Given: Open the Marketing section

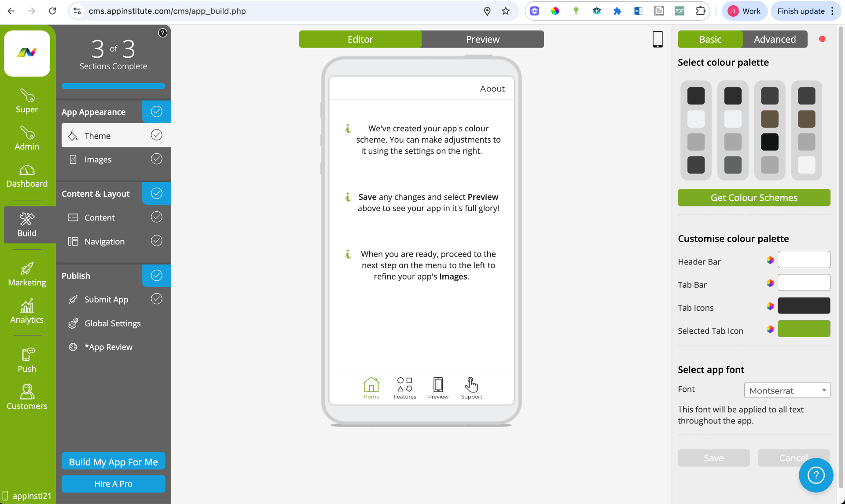Looking at the screenshot, I should point(27,275).
